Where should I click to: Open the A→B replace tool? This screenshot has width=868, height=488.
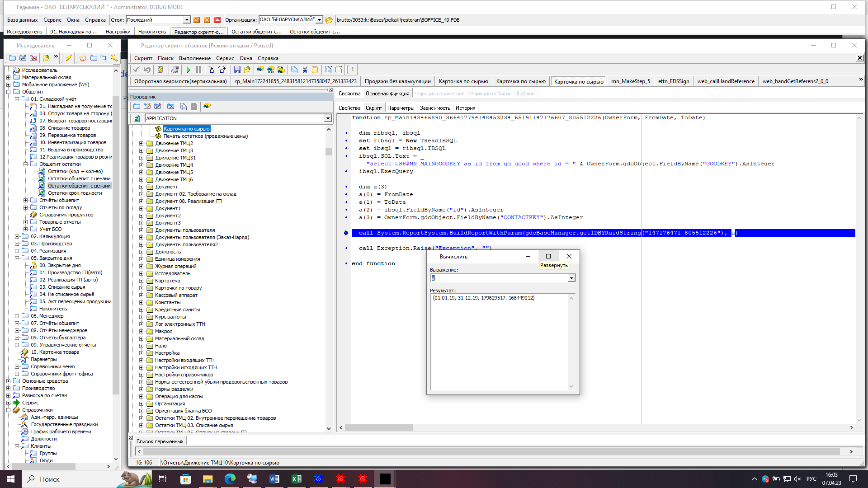pyautogui.click(x=270, y=70)
